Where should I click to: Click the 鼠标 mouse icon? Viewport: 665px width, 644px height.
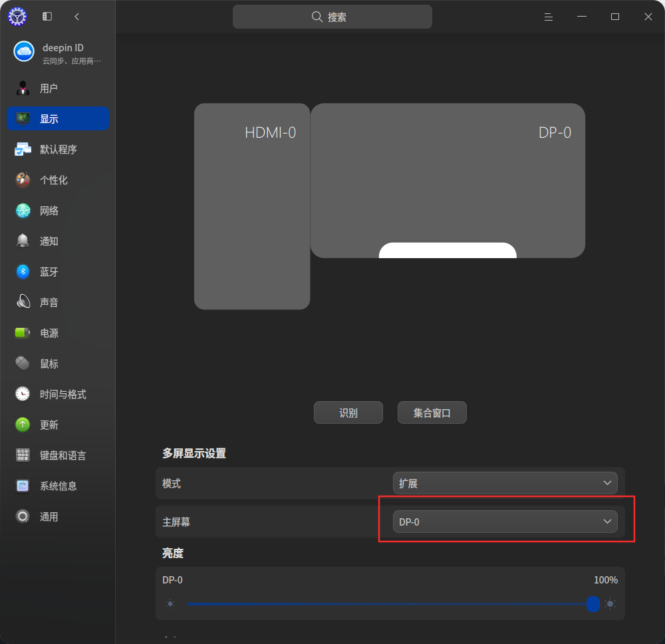[x=23, y=363]
